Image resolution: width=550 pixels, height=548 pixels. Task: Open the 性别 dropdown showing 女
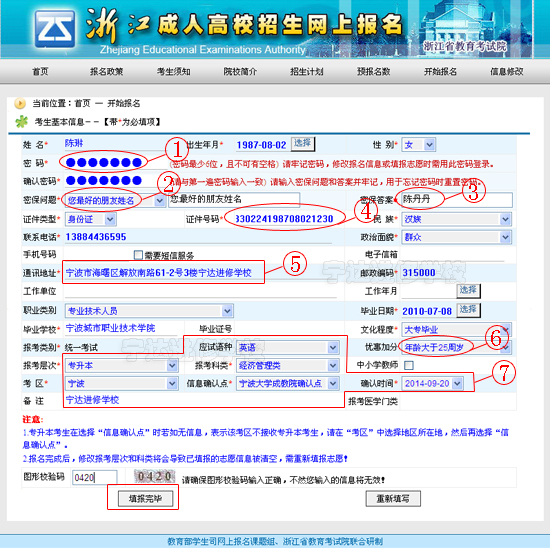click(x=418, y=145)
